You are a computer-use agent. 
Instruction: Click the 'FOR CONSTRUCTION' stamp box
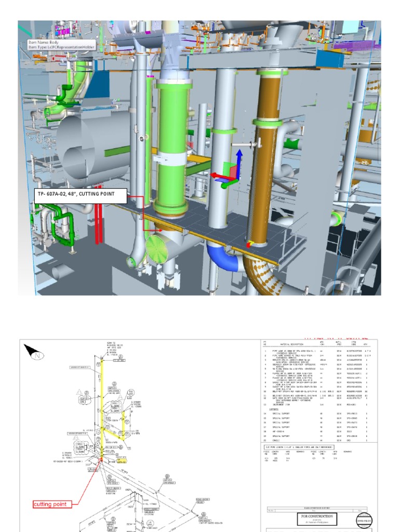[317, 519]
